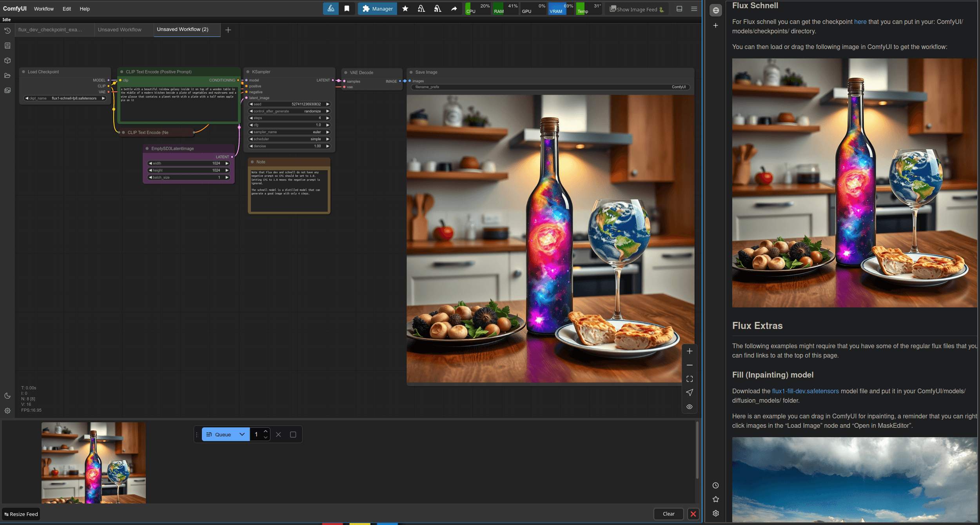Image resolution: width=980 pixels, height=525 pixels.
Task: Open the Workflow menu
Action: pos(44,9)
